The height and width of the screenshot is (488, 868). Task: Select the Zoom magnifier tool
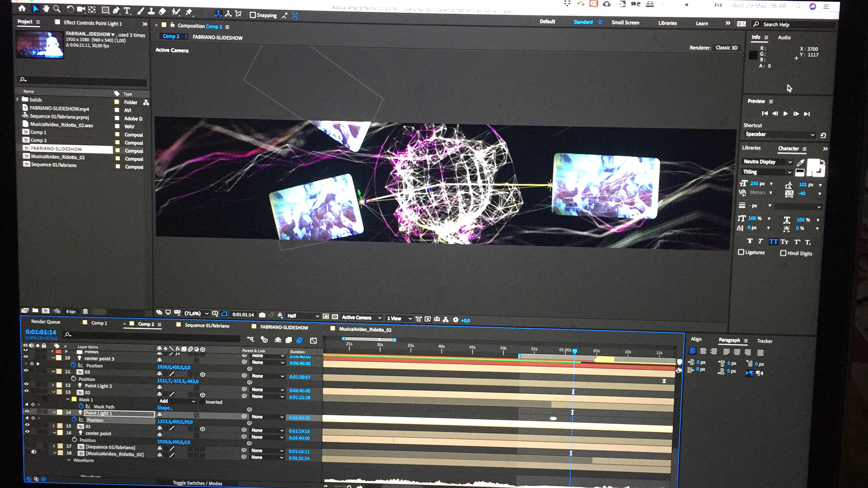57,9
